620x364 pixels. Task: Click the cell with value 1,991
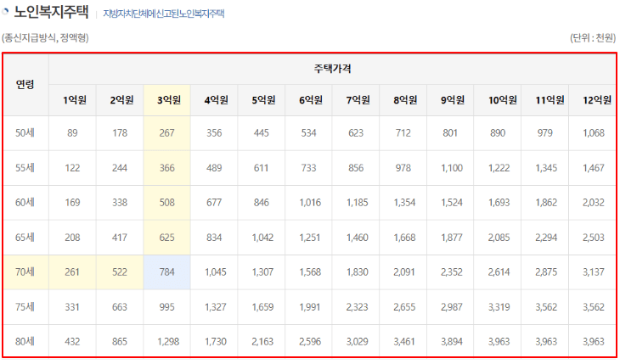click(x=309, y=307)
